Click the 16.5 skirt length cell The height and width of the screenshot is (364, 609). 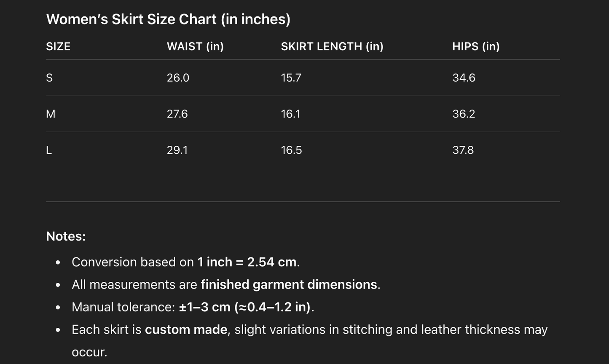pyautogui.click(x=292, y=150)
